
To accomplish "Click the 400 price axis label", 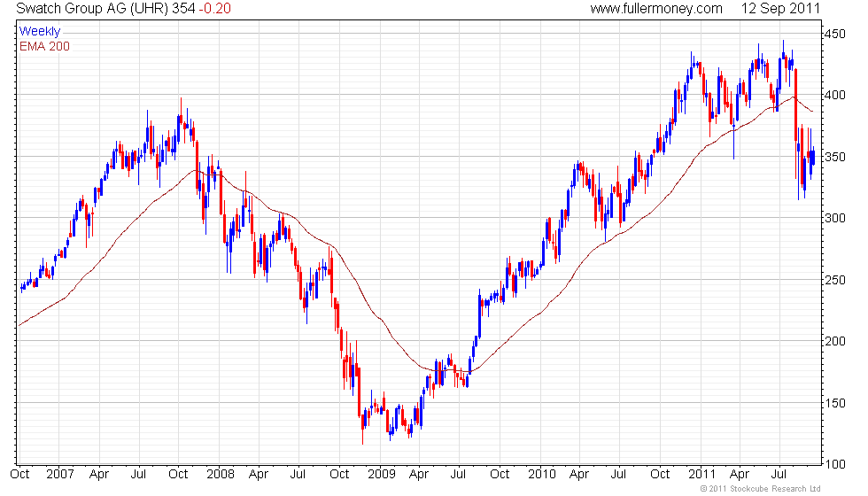I will pos(834,96).
